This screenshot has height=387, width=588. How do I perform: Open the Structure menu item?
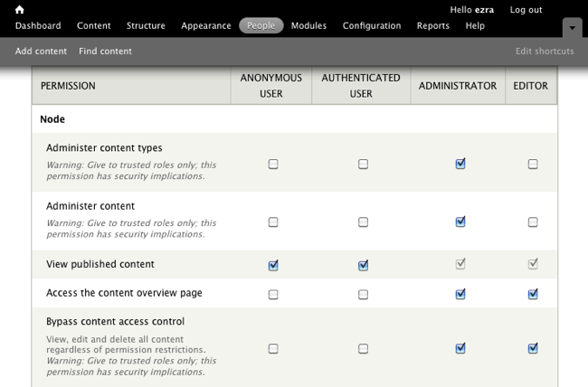coord(146,25)
